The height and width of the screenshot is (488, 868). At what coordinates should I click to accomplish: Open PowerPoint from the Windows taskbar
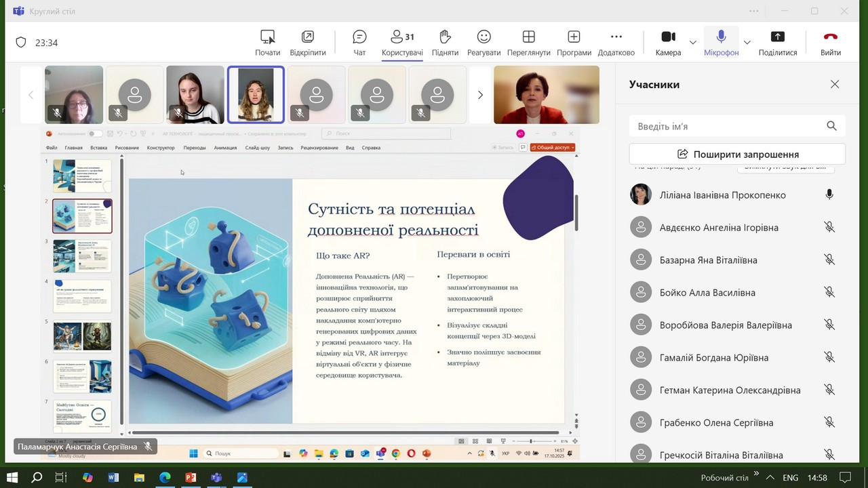[191, 478]
